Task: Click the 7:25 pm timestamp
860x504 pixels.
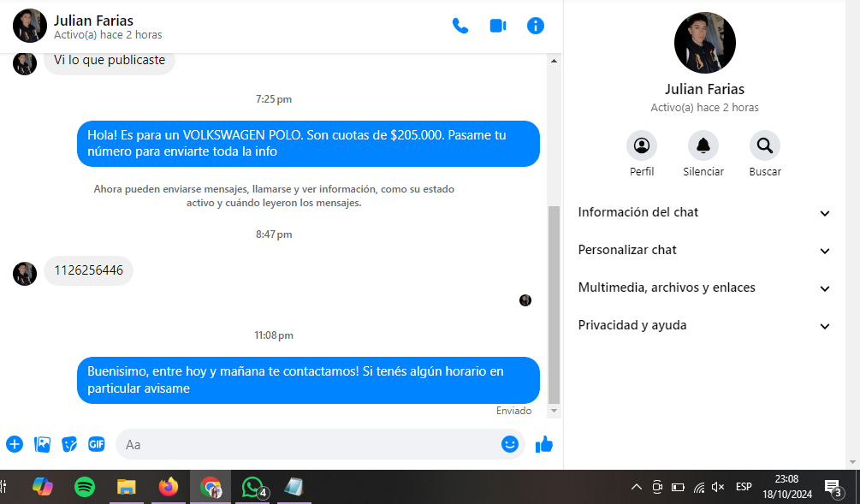Action: pyautogui.click(x=274, y=99)
